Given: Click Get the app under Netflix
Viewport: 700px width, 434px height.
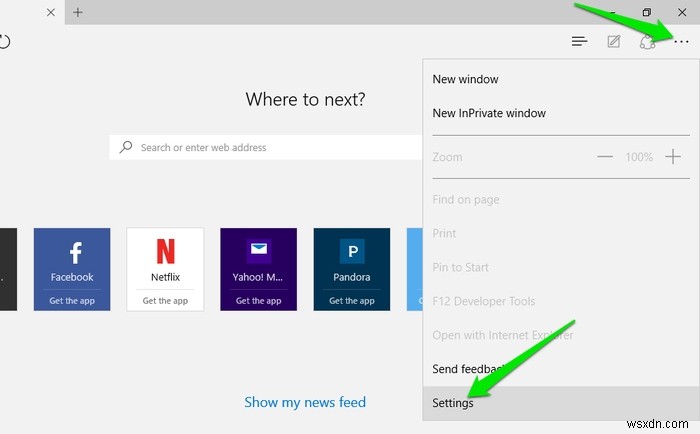Looking at the screenshot, I should click(165, 300).
